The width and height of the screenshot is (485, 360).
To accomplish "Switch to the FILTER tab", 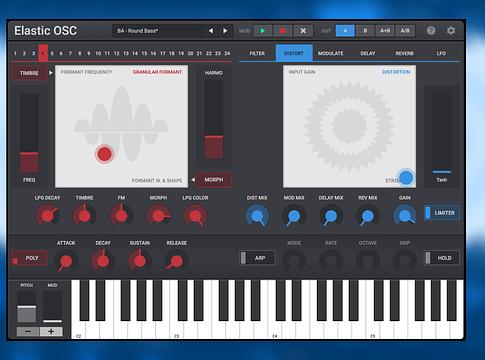I will (257, 53).
